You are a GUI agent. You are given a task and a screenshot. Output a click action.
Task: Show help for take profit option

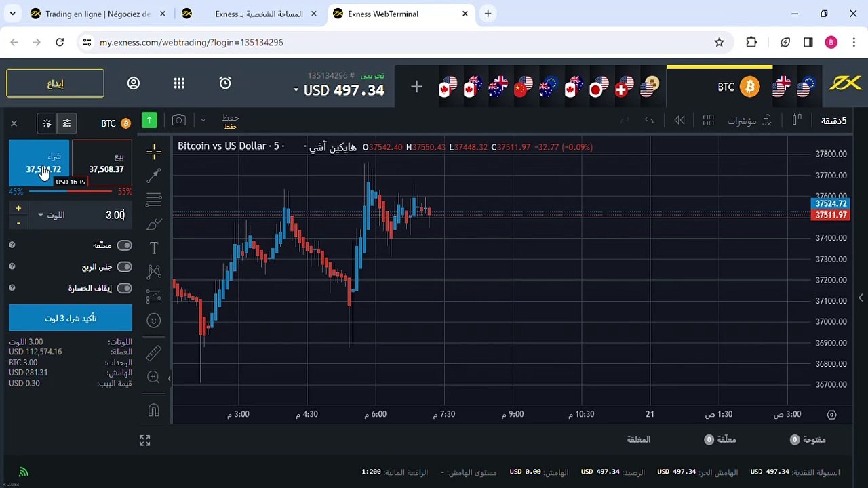[x=12, y=267]
